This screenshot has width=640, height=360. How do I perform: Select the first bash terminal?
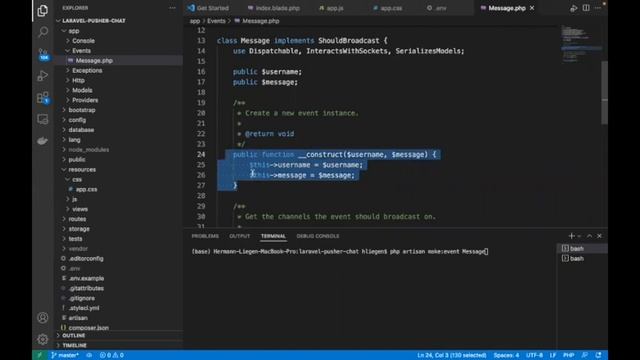(x=582, y=249)
